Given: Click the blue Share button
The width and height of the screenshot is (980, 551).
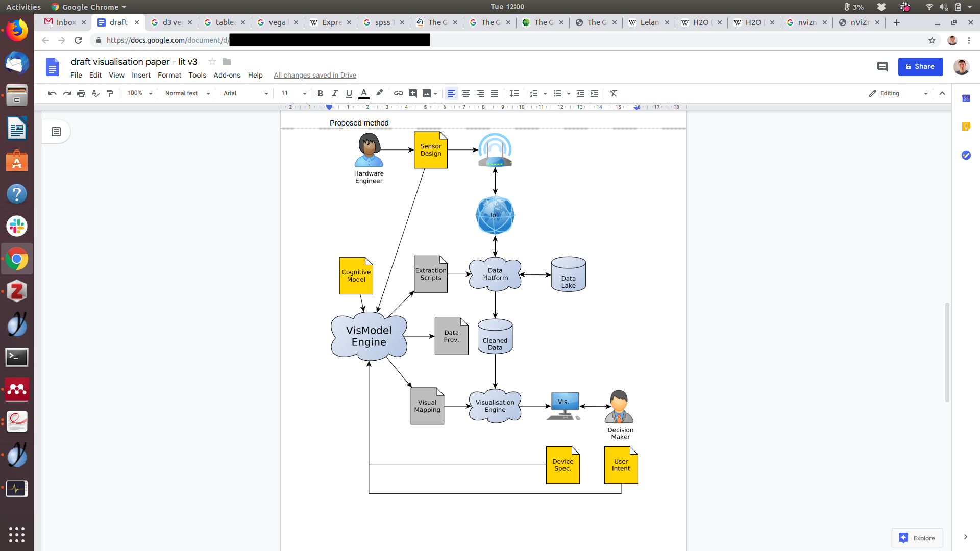Looking at the screenshot, I should pyautogui.click(x=920, y=66).
